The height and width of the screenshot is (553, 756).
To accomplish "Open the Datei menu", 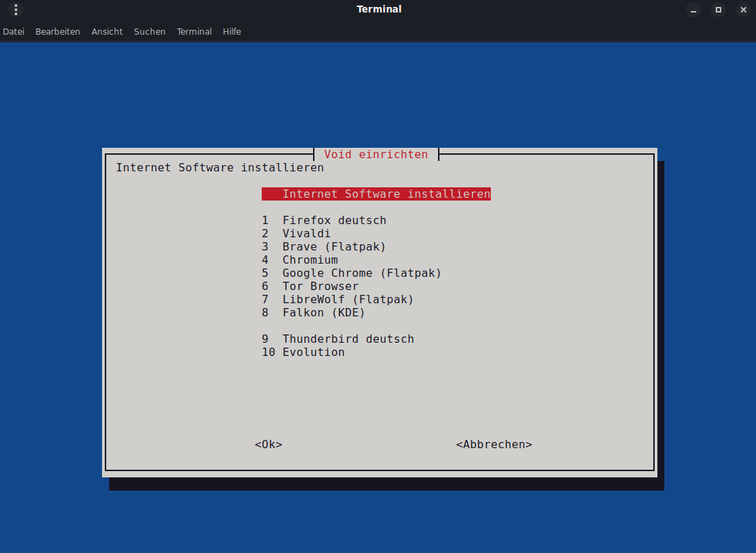I will [13, 31].
